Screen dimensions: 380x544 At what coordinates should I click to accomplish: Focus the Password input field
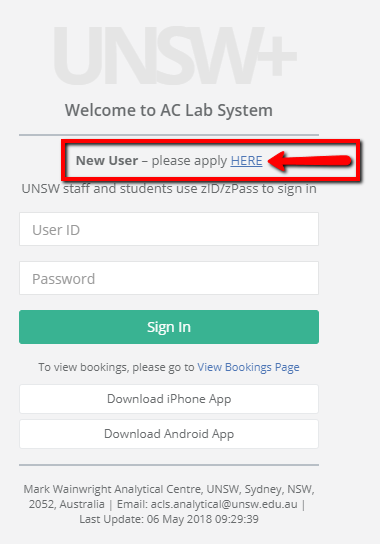click(x=169, y=278)
